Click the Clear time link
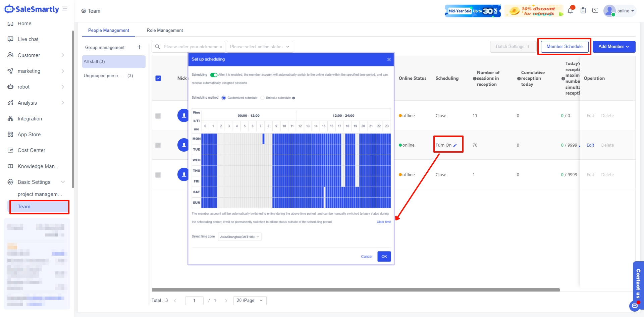644x317 pixels. (384, 222)
